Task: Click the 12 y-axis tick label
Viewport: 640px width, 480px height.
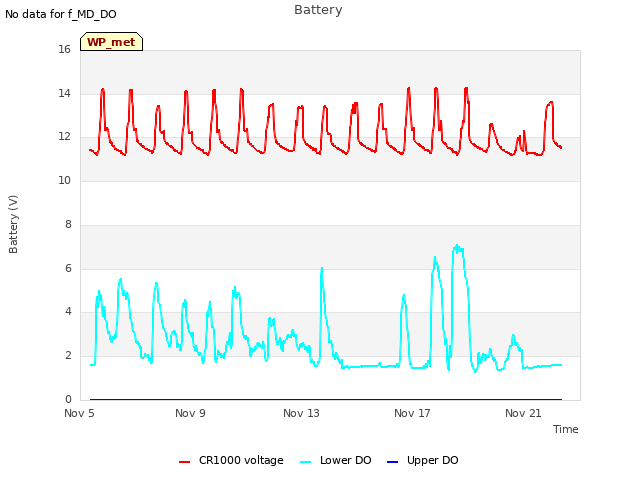Action: coord(64,137)
